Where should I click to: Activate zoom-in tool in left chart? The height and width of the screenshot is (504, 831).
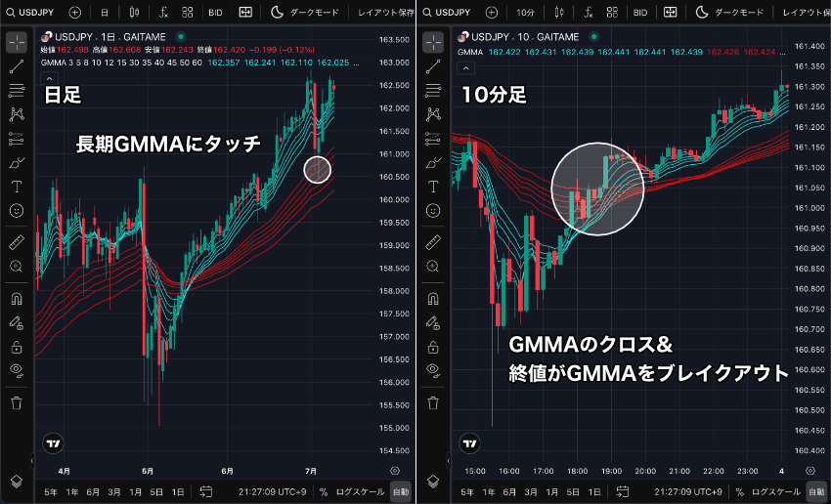click(x=17, y=267)
